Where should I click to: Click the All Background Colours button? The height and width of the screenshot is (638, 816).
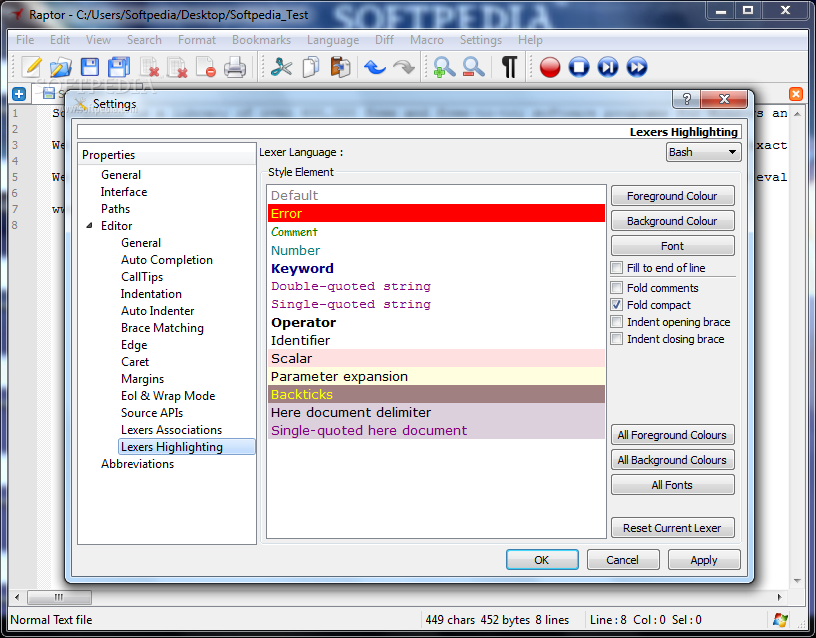tap(672, 460)
